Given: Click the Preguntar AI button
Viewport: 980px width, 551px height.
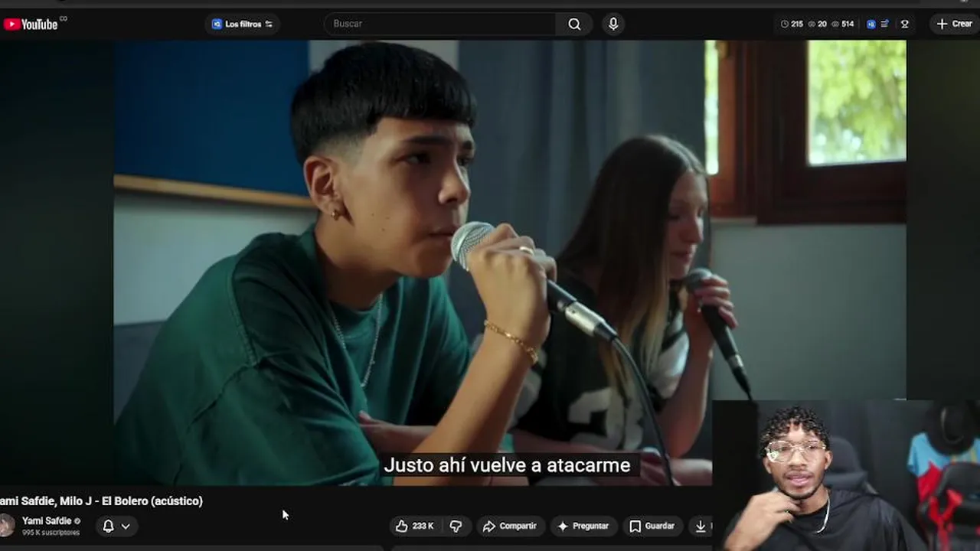Looking at the screenshot, I should [583, 526].
